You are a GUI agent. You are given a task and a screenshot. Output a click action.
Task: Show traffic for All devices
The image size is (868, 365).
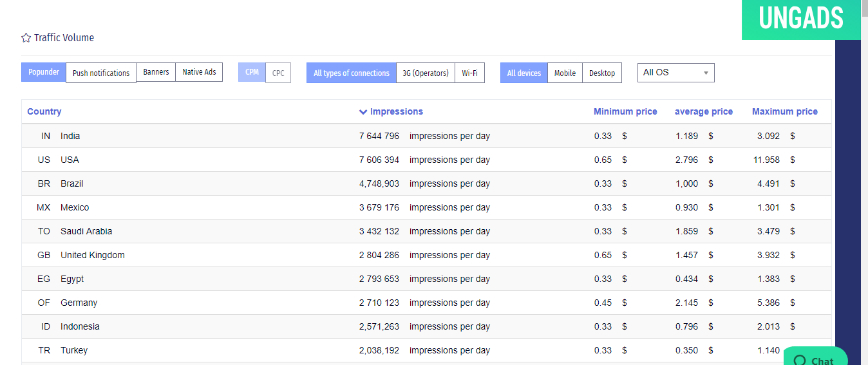(524, 73)
